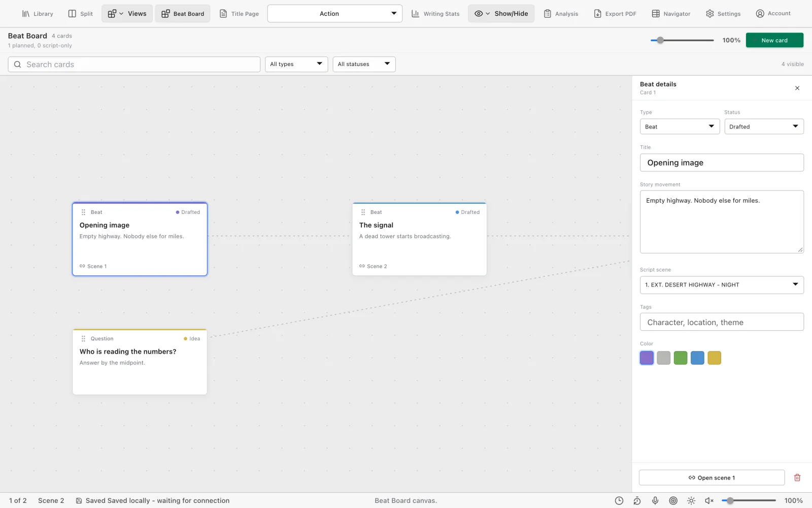Adjust the beat board zoom slider
The height and width of the screenshot is (508, 812).
pyautogui.click(x=682, y=40)
